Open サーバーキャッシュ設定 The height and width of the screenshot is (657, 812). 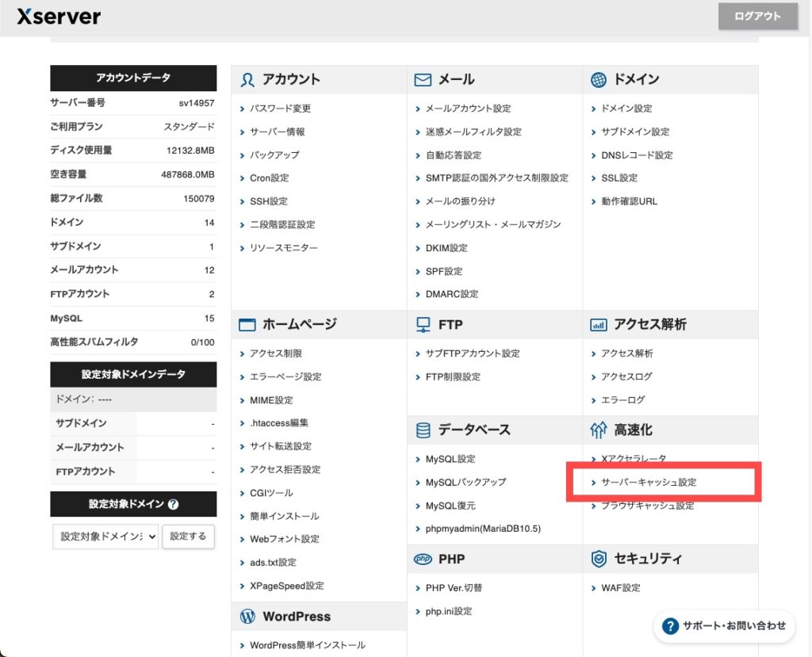coord(649,482)
